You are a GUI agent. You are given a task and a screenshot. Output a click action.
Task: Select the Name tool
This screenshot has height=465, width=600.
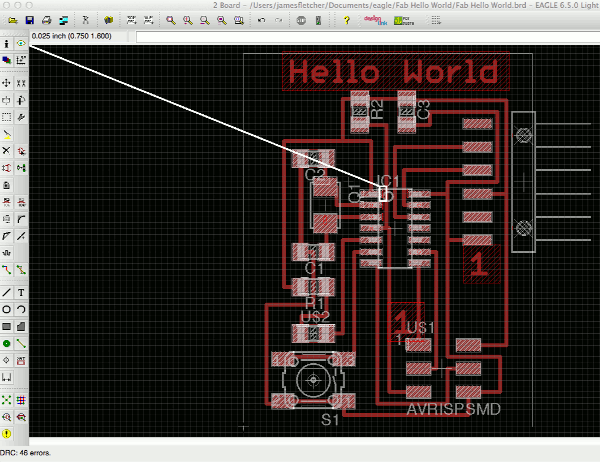[x=6, y=202]
